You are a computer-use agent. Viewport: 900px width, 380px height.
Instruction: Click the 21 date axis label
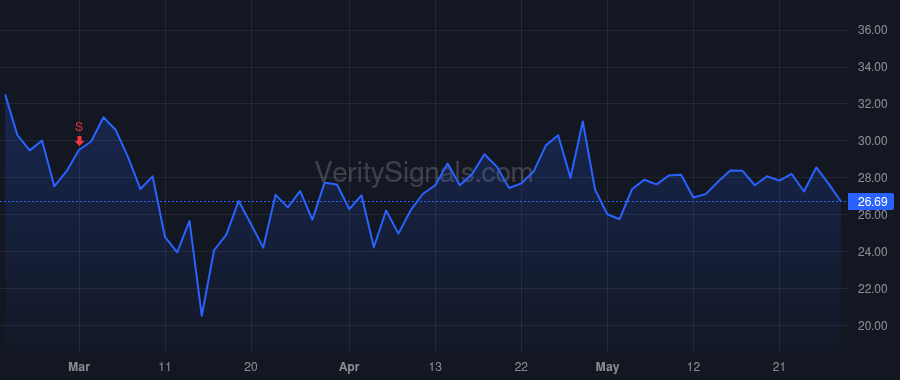click(x=779, y=367)
